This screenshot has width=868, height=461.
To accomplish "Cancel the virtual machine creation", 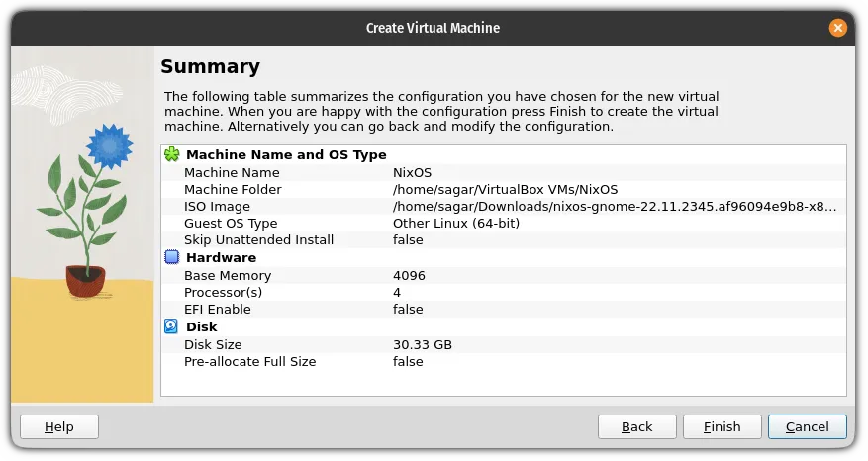I will [807, 426].
